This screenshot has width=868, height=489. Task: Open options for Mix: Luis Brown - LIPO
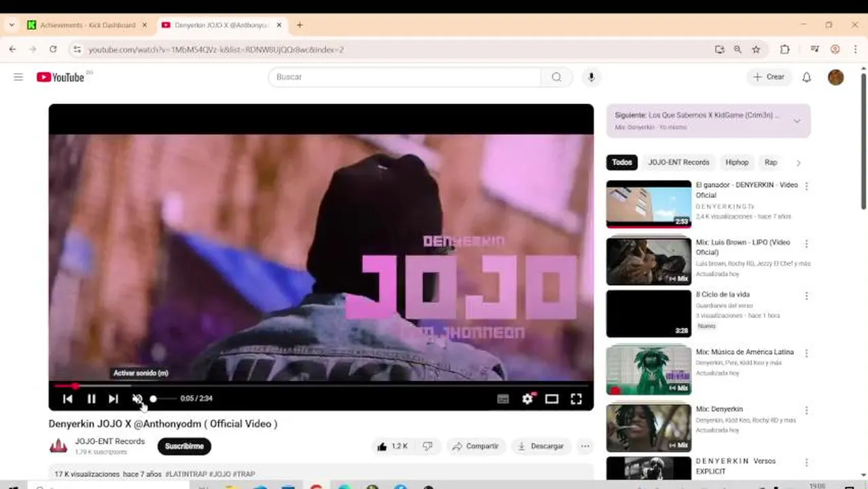tap(806, 243)
